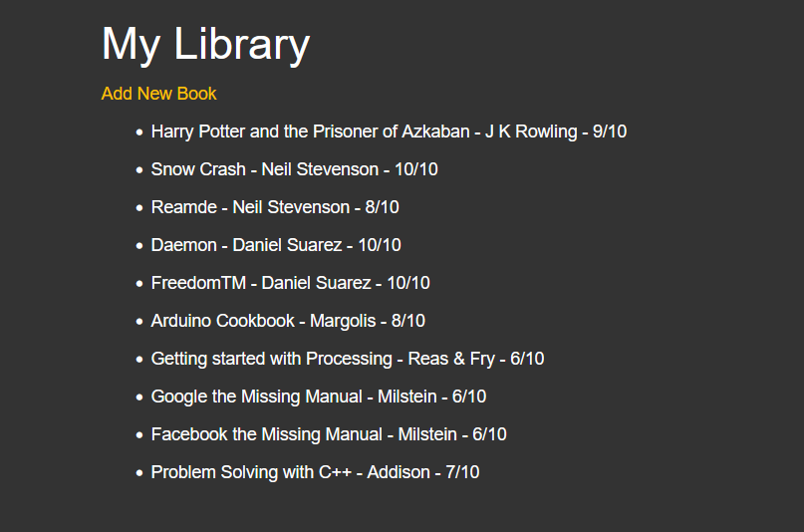Click the Addison author name

tap(399, 472)
